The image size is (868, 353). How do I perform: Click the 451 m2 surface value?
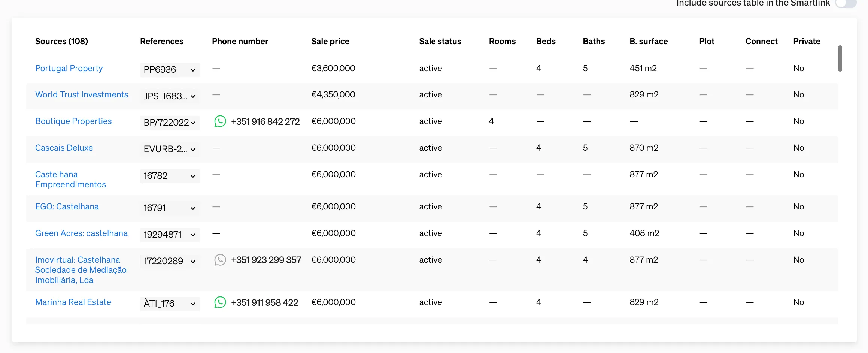(643, 68)
